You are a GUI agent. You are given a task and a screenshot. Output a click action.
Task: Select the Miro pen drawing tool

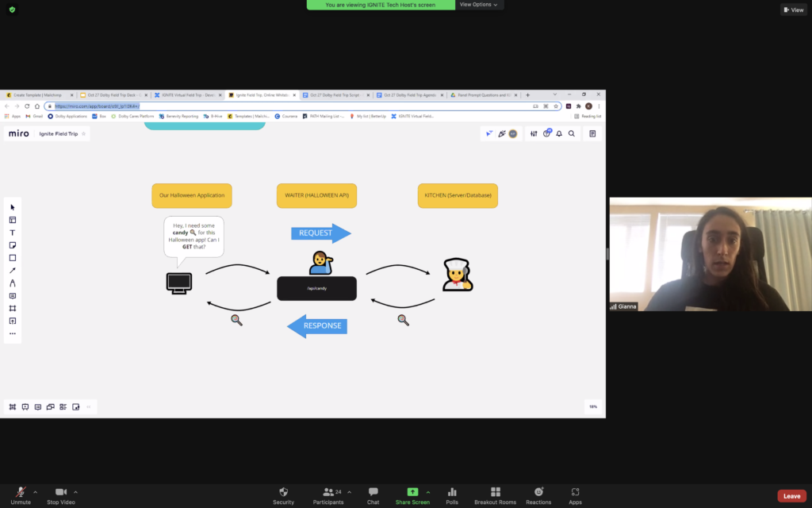[x=13, y=283]
